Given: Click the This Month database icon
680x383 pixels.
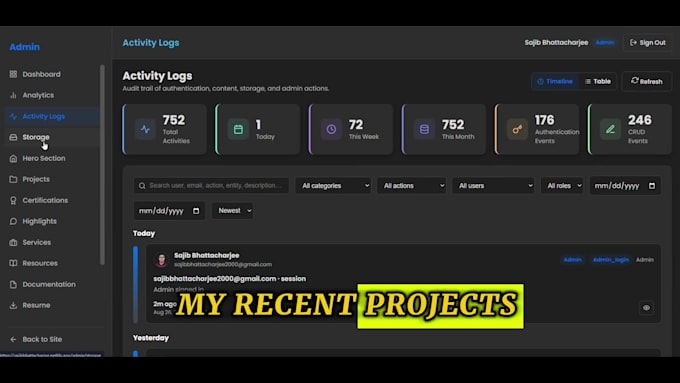Looking at the screenshot, I should 424,129.
